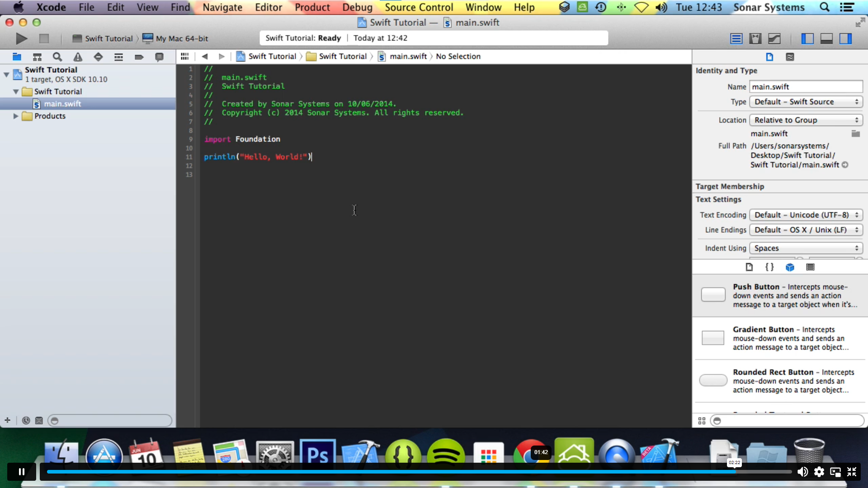The height and width of the screenshot is (488, 868).
Task: Click main.swift in jump bar
Action: click(402, 56)
